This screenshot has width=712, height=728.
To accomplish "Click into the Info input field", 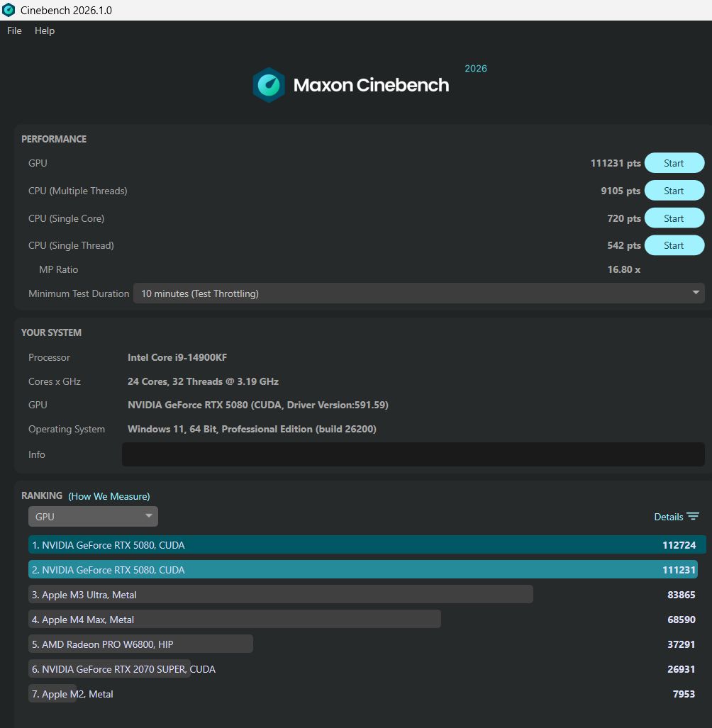I will point(413,454).
